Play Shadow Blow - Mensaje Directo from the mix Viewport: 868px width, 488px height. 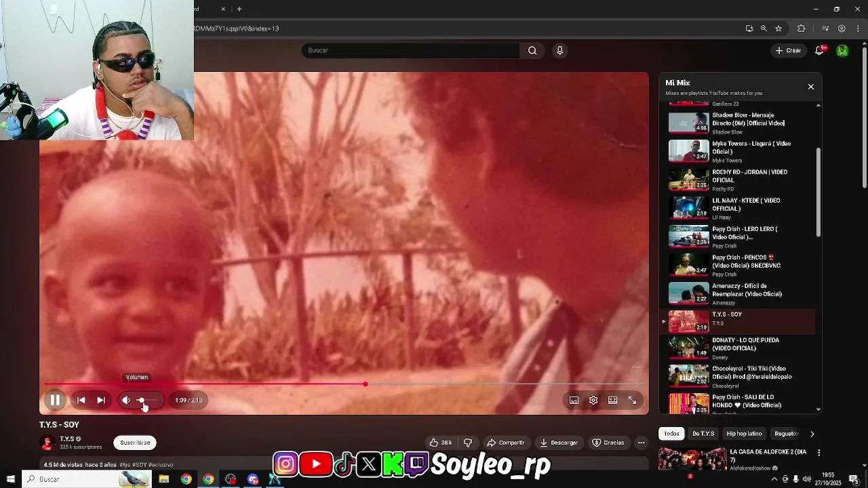(741, 123)
